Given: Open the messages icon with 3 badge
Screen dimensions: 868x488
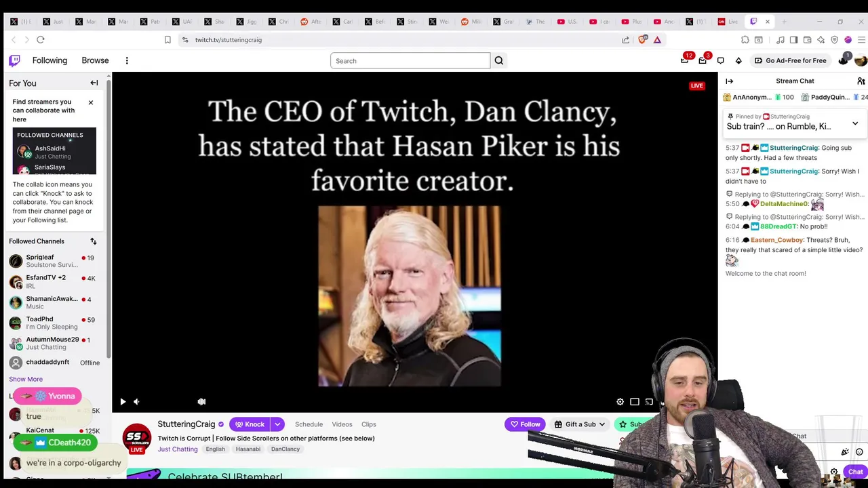Looking at the screenshot, I should coord(703,60).
